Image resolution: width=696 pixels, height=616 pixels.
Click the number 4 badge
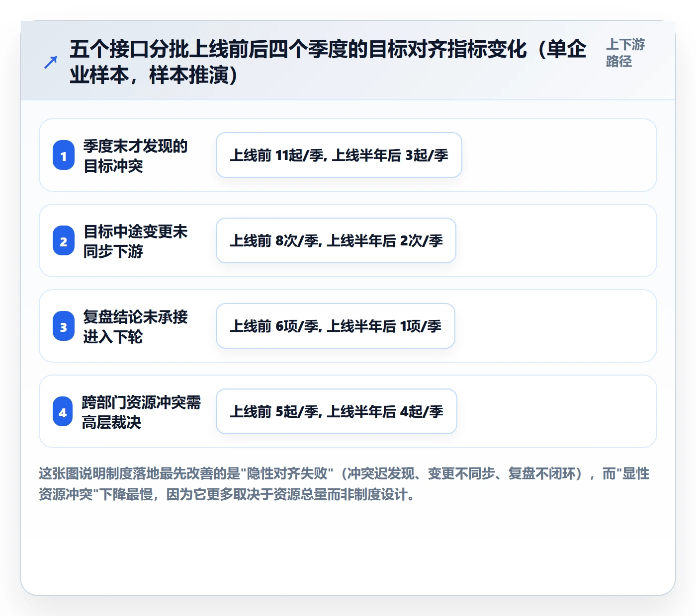(63, 412)
